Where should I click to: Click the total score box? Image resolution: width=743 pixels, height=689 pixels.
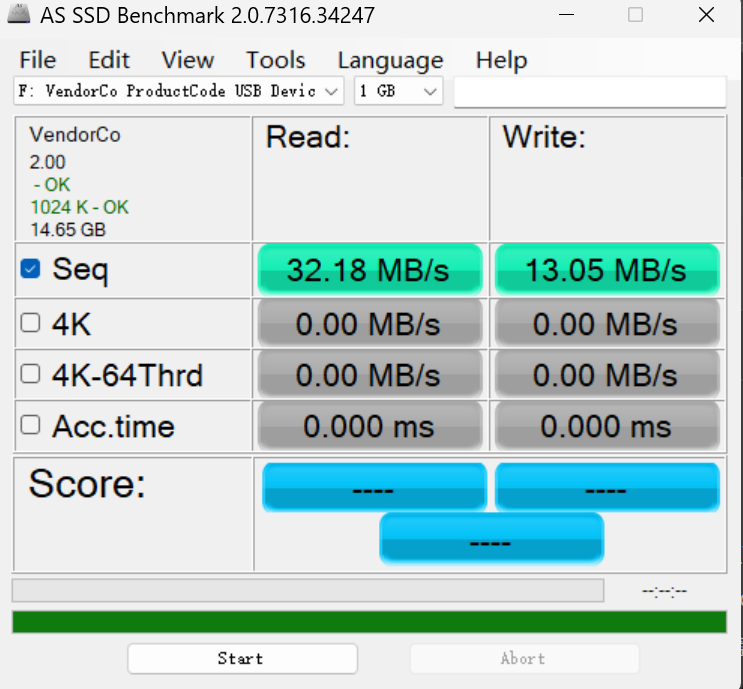coord(491,539)
